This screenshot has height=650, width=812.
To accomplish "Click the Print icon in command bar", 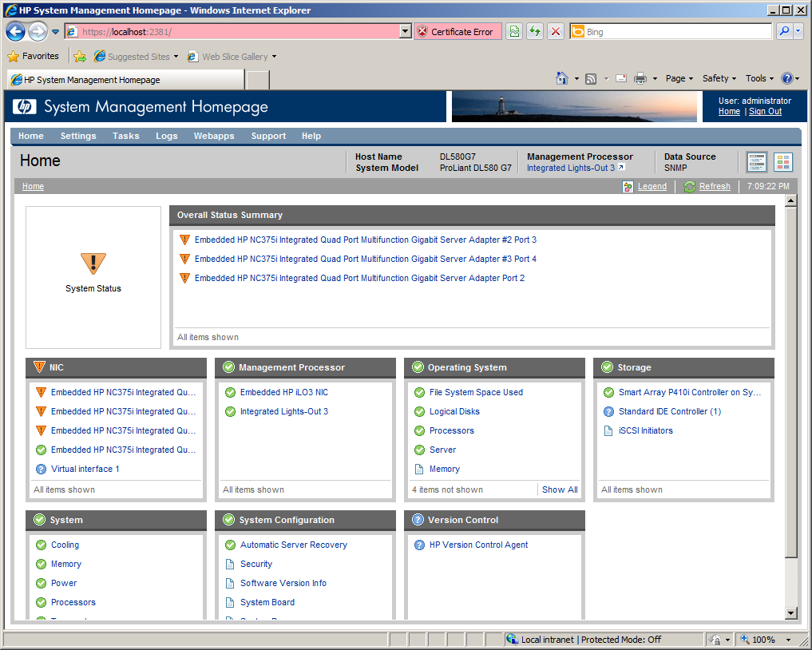I will coord(640,78).
